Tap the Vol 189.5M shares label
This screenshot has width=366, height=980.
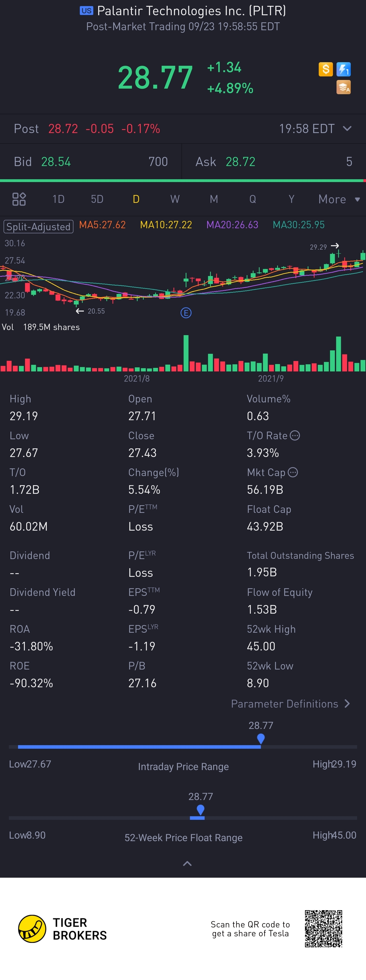[x=41, y=327]
